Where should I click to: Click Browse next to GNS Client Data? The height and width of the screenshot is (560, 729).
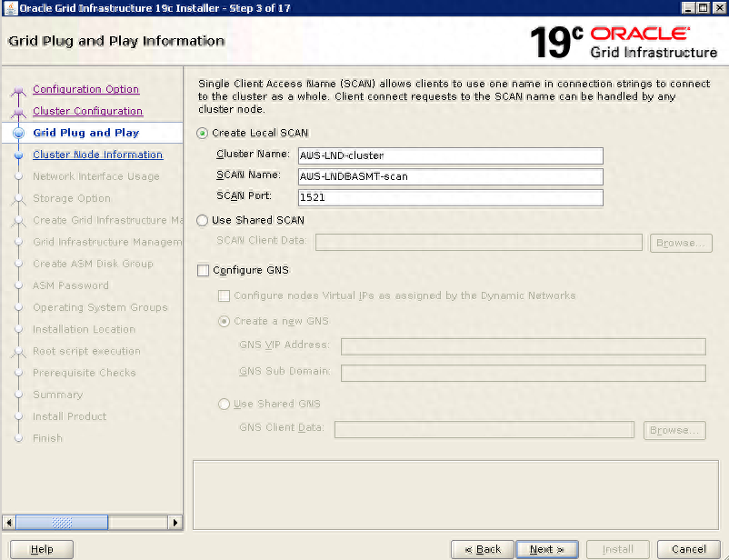tap(674, 430)
